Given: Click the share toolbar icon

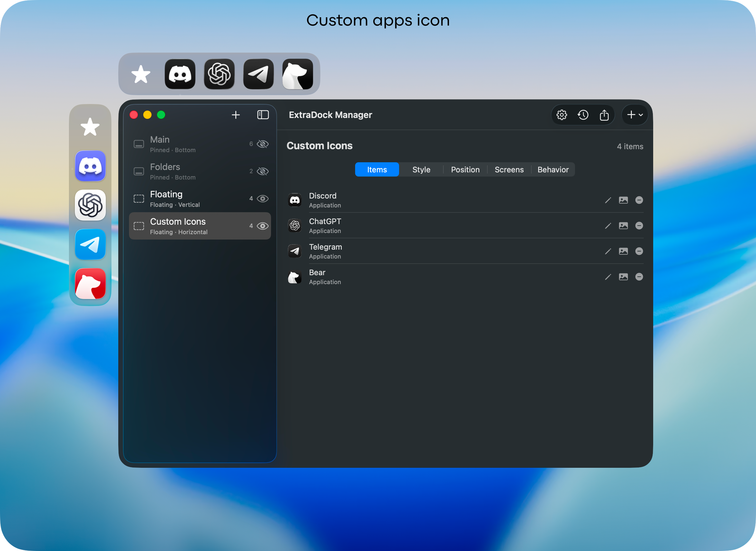Looking at the screenshot, I should pyautogui.click(x=604, y=115).
